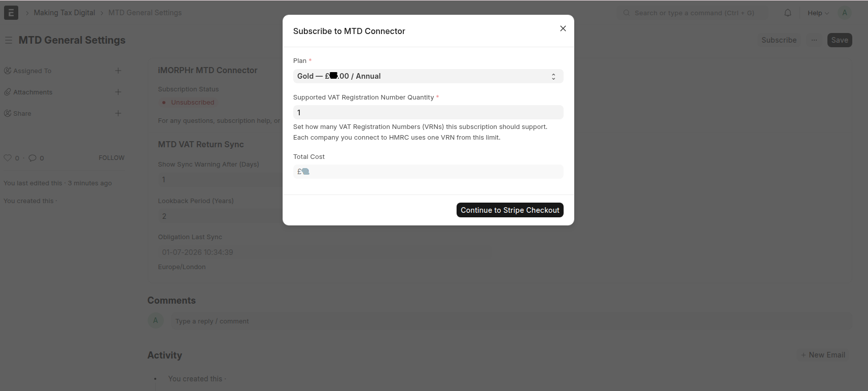This screenshot has height=391, width=868.
Task: Click the Unsubscribed status indicator
Action: 188,102
